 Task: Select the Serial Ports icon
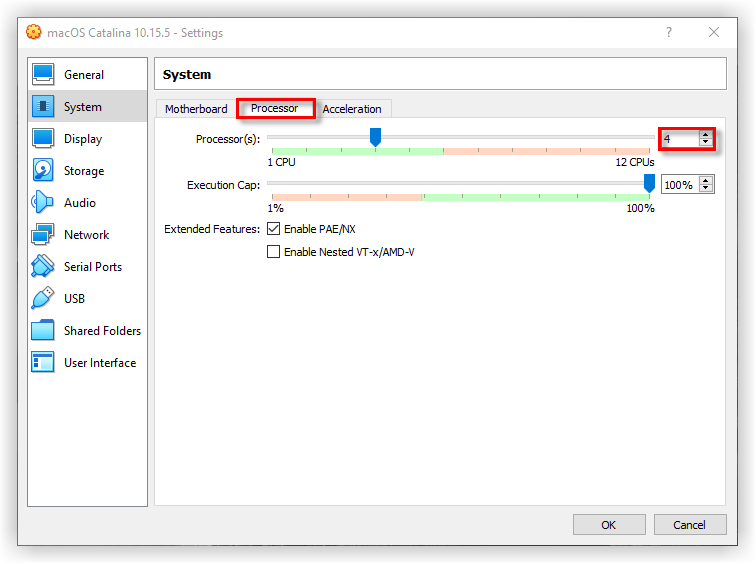coord(43,267)
